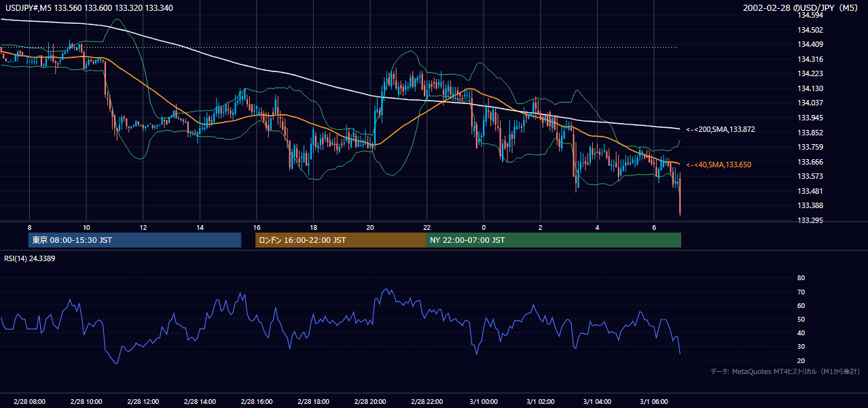Select the 40 SMA label showing 133.650
Screen dimensions: 868x408
(719, 165)
